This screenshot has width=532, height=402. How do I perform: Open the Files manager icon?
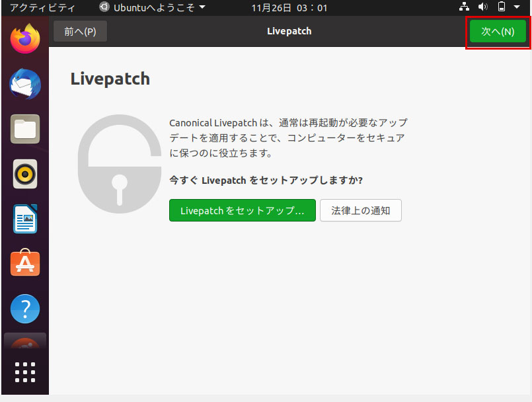tap(25, 129)
